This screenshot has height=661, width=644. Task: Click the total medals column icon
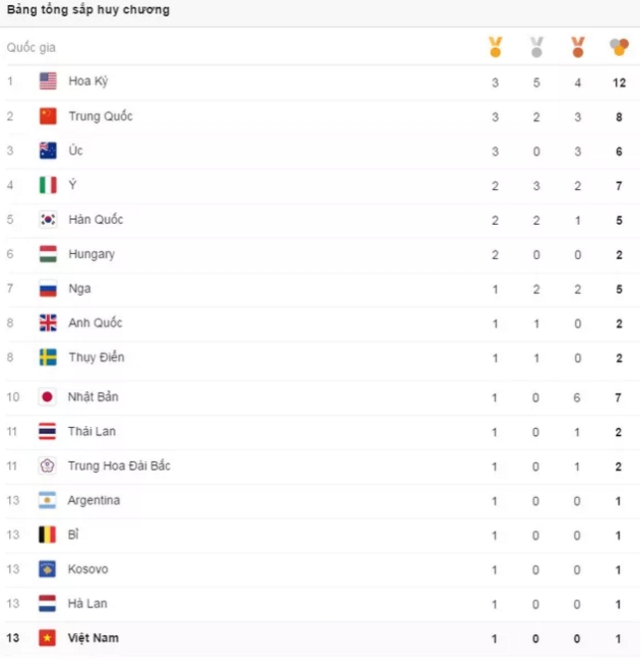point(619,47)
